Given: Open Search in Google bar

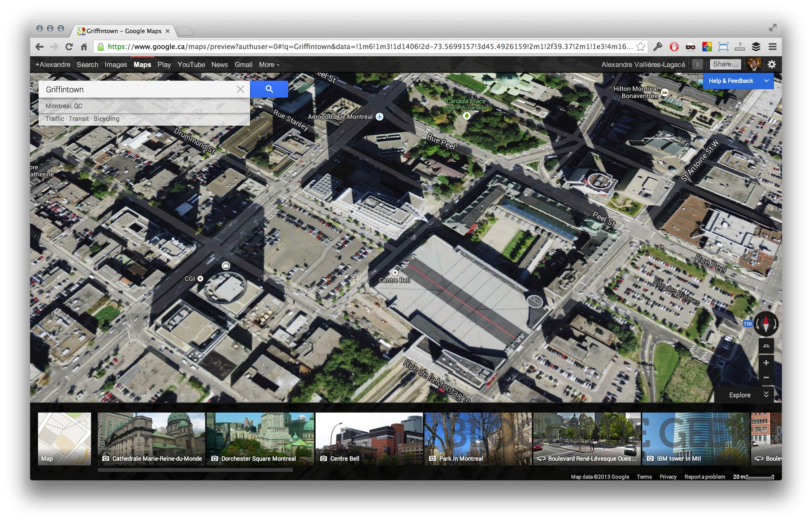Looking at the screenshot, I should [x=87, y=65].
